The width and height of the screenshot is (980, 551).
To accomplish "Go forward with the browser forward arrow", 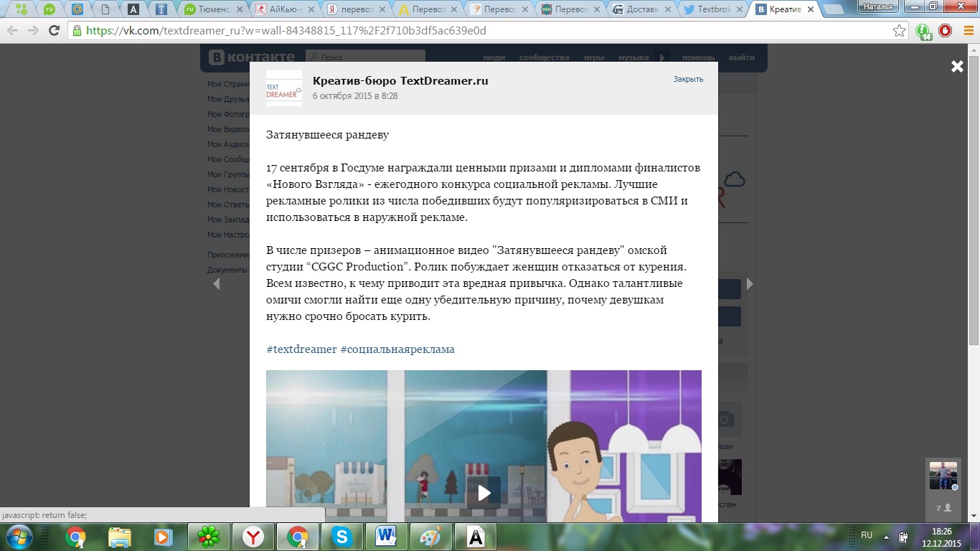I will 33,31.
